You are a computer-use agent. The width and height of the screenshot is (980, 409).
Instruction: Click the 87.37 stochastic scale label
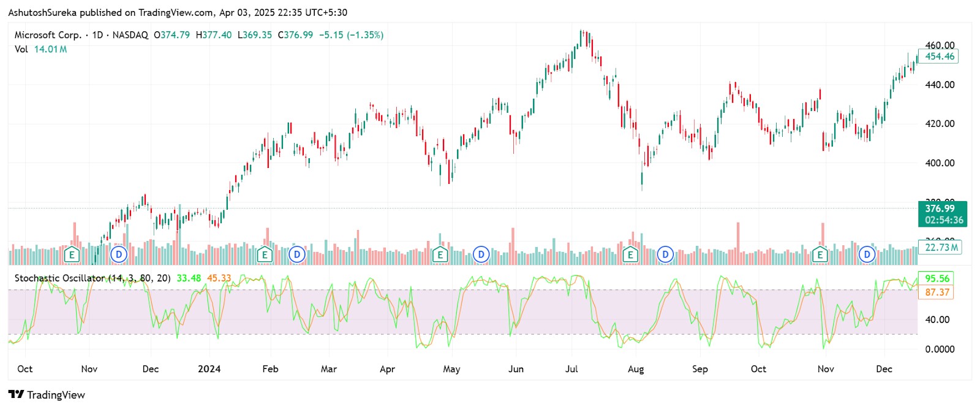[x=937, y=292]
